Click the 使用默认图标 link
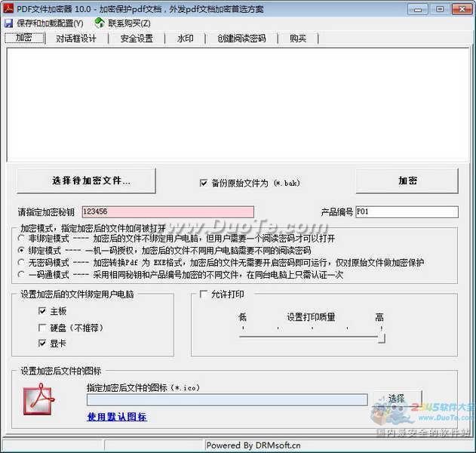Screen dimensions: 476x453 117,417
